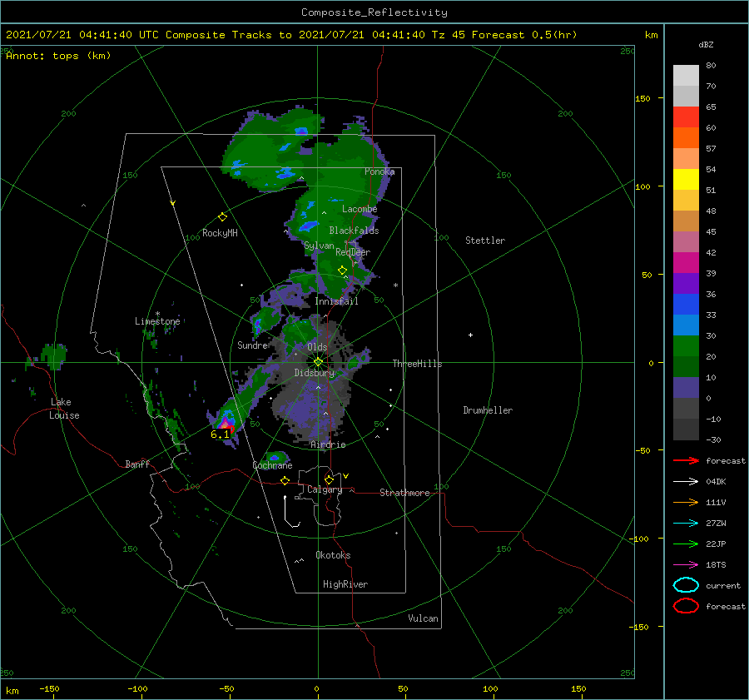Viewport: 749px width, 700px height.
Task: Click the Vulcan town label
Action: pyautogui.click(x=423, y=618)
